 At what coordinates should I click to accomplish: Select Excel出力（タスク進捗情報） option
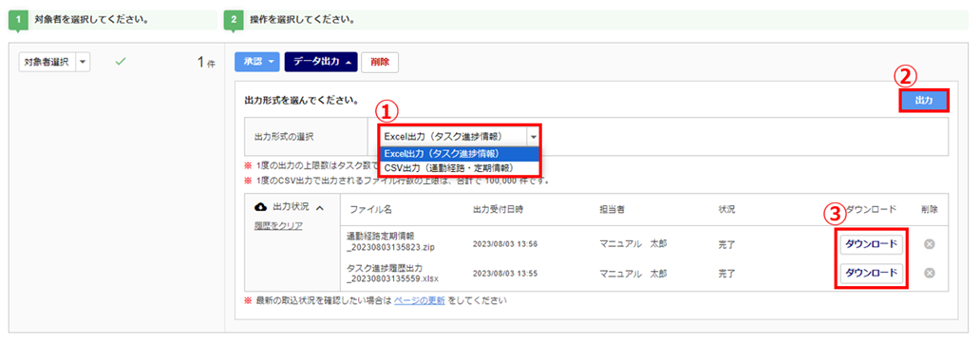click(x=460, y=154)
